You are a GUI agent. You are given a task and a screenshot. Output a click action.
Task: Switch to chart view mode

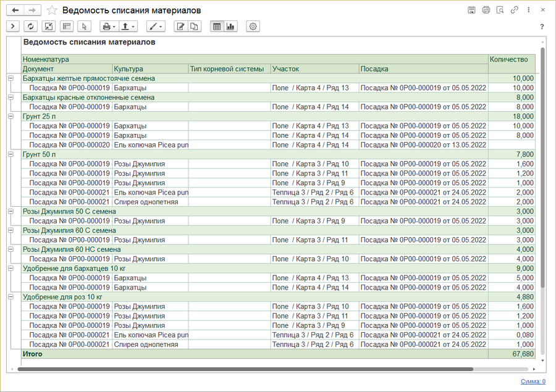[x=231, y=27]
